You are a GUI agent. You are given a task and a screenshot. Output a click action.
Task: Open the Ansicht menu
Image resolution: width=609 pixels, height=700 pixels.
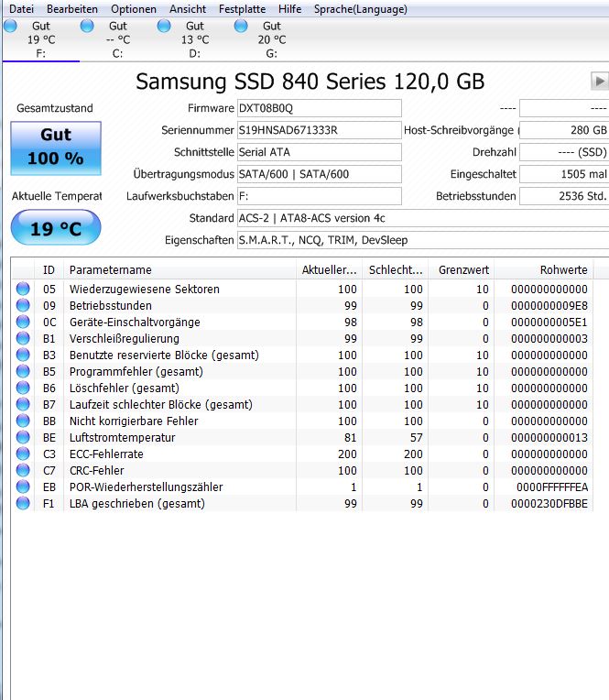pos(188,9)
